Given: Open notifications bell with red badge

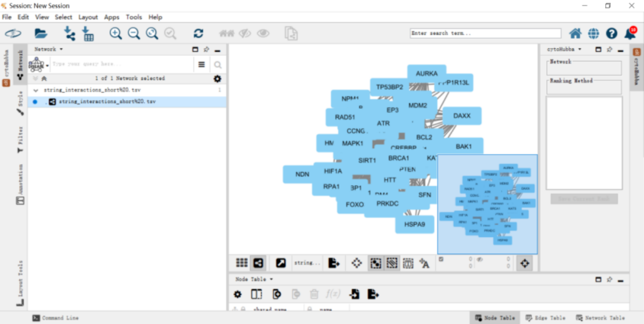Looking at the screenshot, I should pyautogui.click(x=630, y=32).
